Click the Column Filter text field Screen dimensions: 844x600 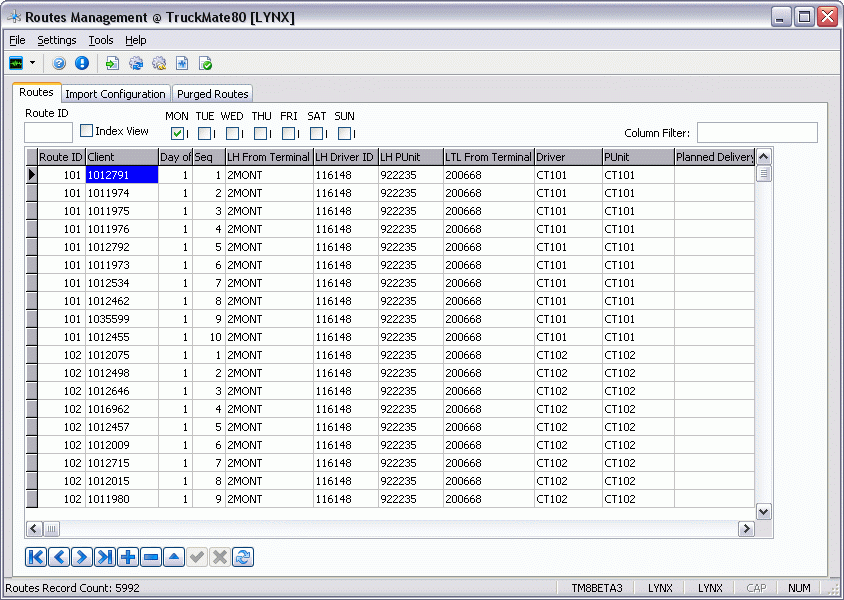click(756, 133)
